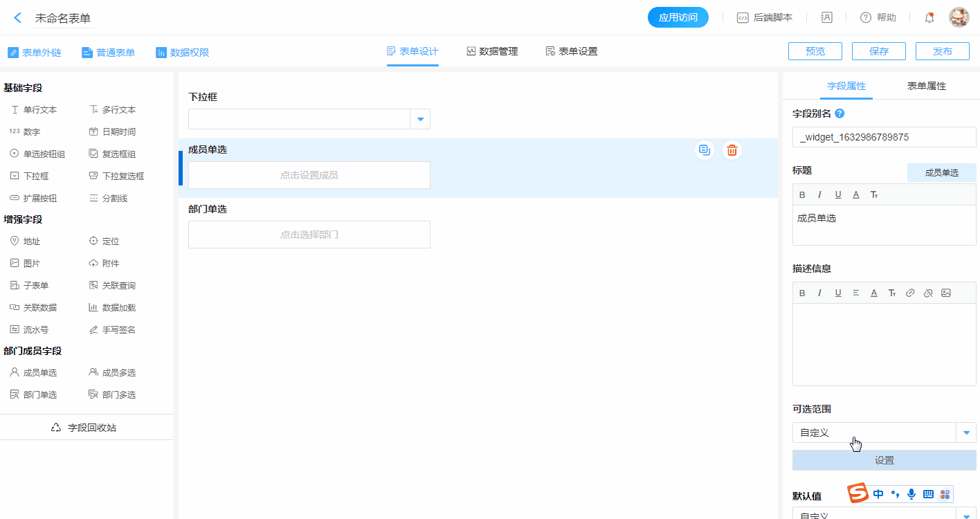Click link icon in 描述信息 toolbar
Image resolution: width=980 pixels, height=519 pixels.
(x=910, y=293)
